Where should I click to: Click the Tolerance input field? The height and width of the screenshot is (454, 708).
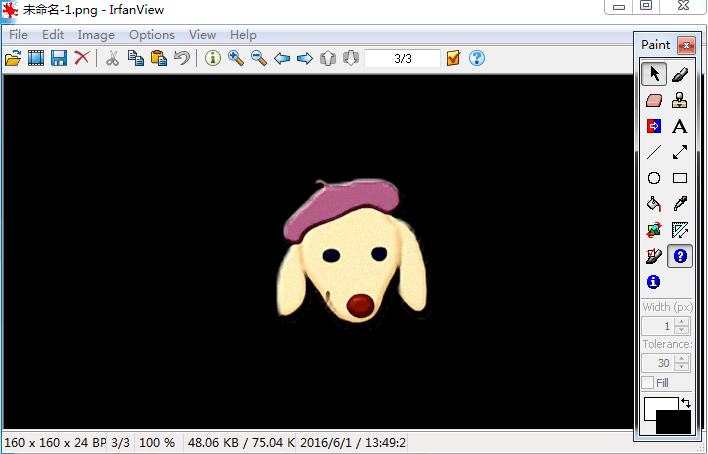(x=658, y=363)
